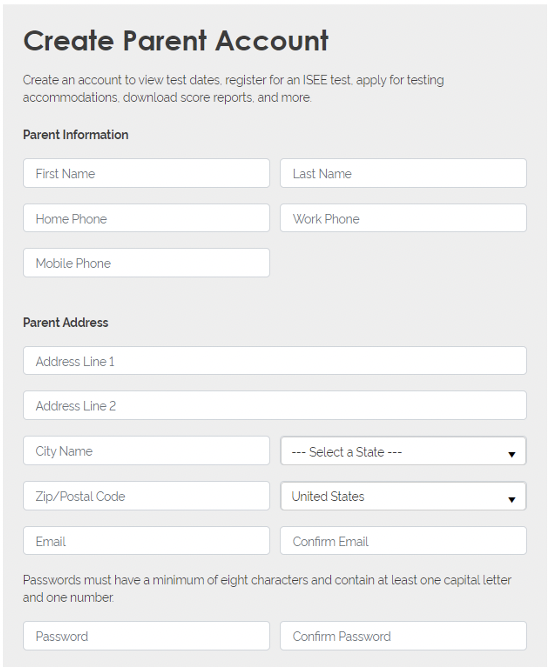Focus the Address Line 2 field
548x668 pixels.
(x=275, y=405)
